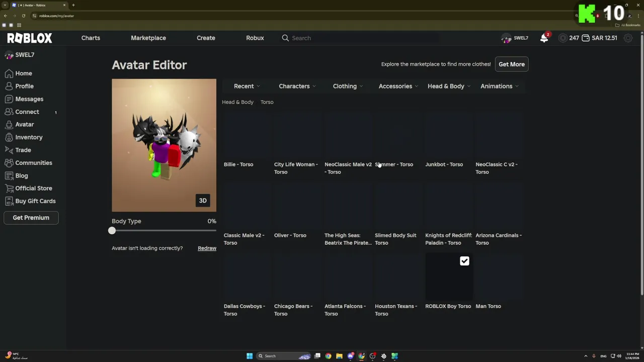Select the NeoClassic Male v2 - Torso item
Image resolution: width=644 pixels, height=362 pixels.
point(348,143)
